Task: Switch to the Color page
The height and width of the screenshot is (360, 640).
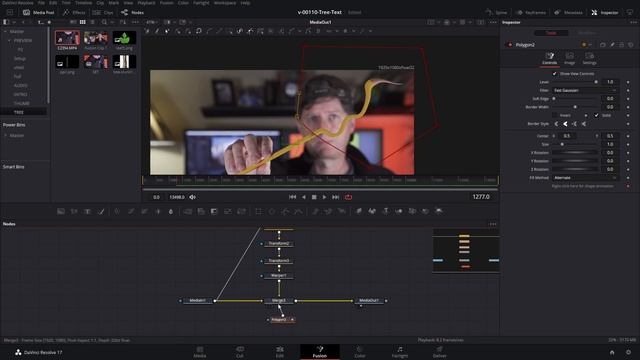Action: point(360,352)
